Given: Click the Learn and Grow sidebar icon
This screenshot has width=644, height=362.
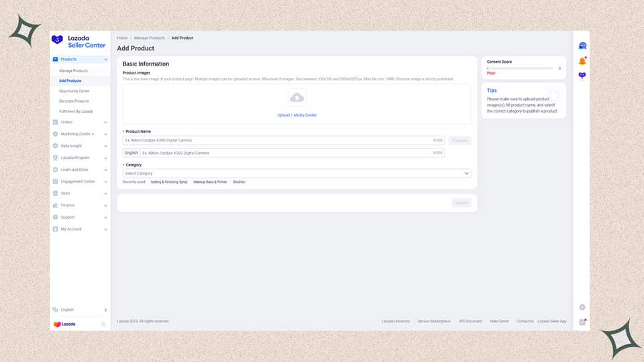Looking at the screenshot, I should 56,170.
